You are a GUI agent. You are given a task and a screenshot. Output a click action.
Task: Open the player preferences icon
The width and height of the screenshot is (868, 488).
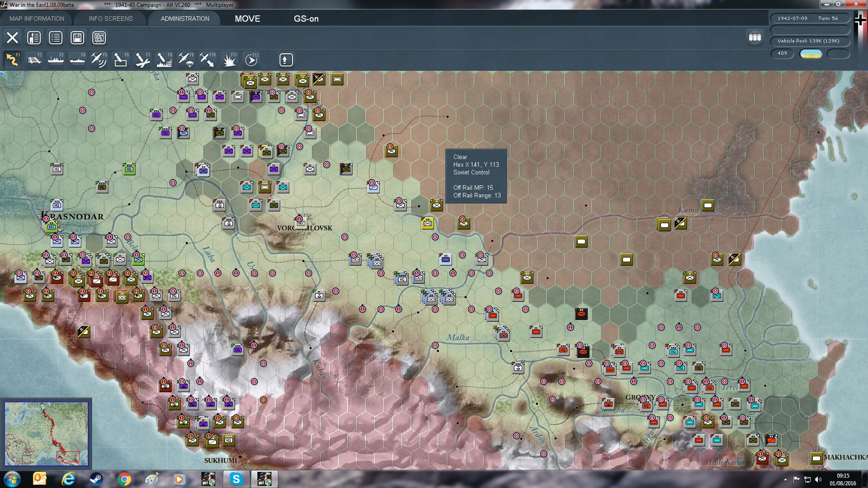click(34, 38)
